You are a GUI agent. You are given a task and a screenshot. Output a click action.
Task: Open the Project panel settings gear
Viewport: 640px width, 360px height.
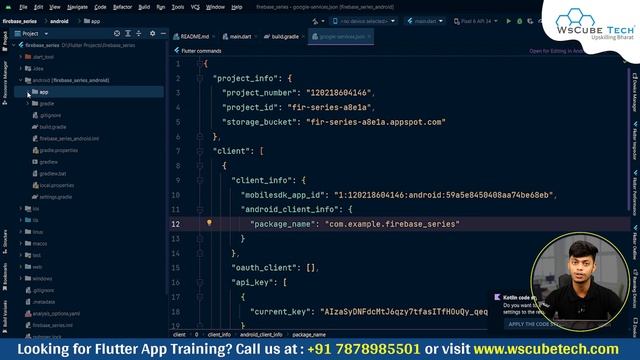click(152, 33)
